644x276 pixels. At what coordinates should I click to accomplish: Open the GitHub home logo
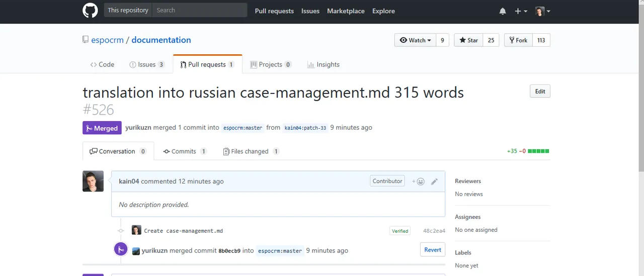coord(90,11)
